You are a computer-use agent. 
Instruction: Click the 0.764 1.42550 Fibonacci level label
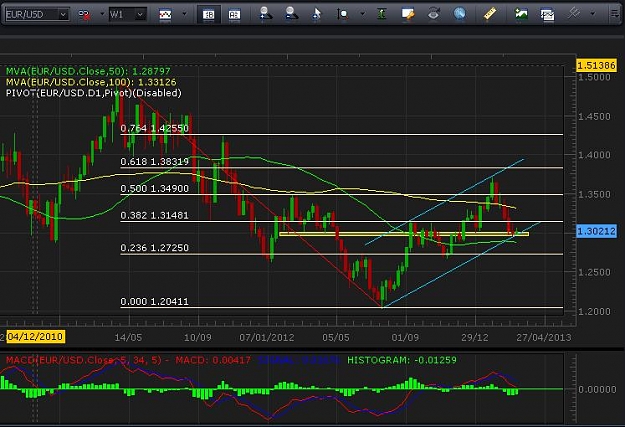155,128
